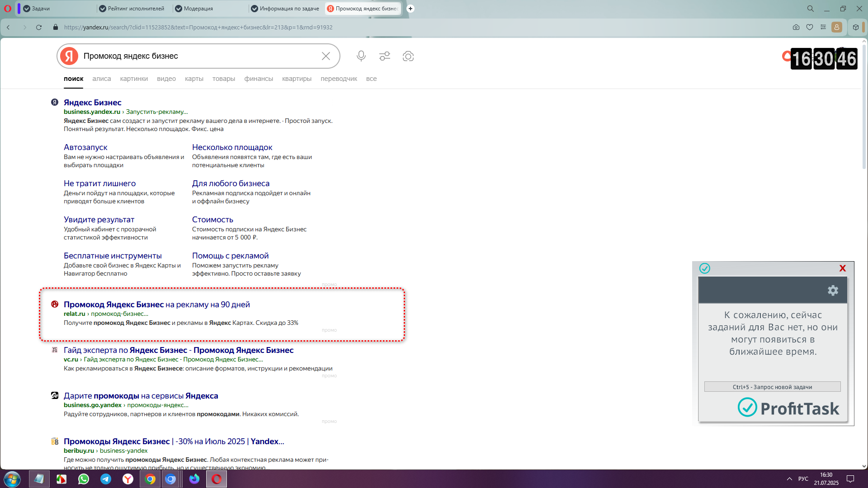
Task: Open the Автозапуск sitelink
Action: [85, 147]
